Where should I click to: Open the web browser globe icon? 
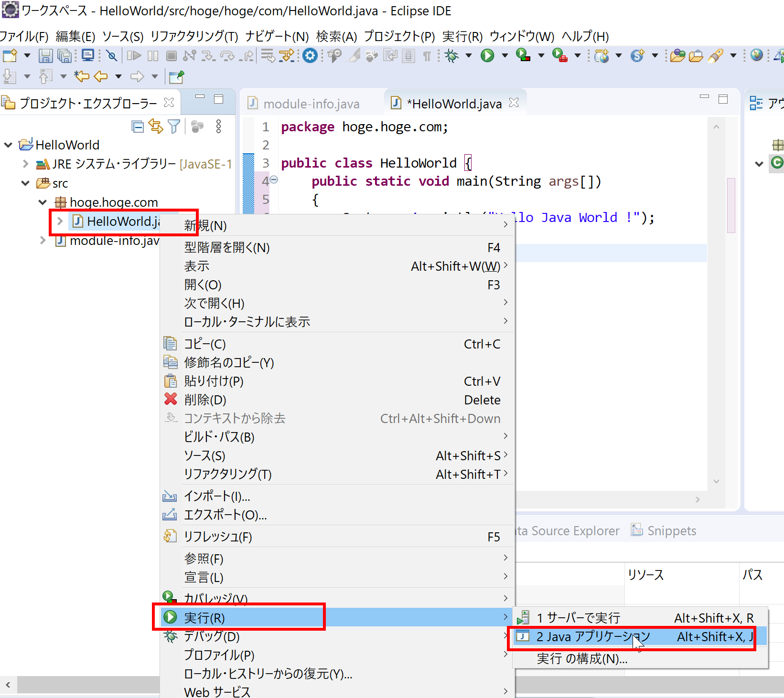(x=756, y=55)
